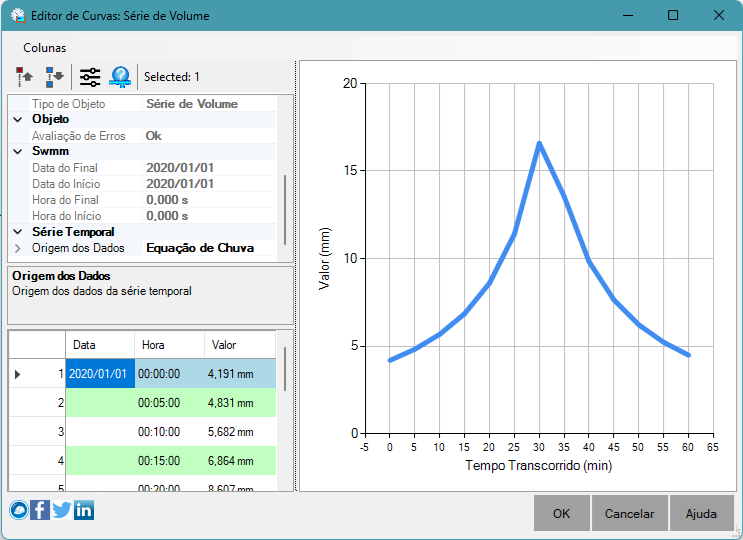This screenshot has width=743, height=540.
Task: Click the Cancelar button
Action: pyautogui.click(x=629, y=513)
